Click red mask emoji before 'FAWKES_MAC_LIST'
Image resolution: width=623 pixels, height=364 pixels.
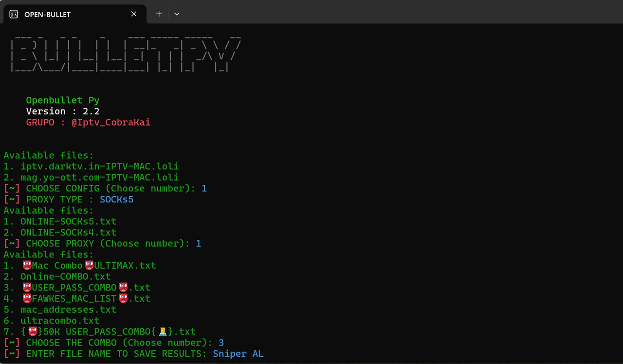pyautogui.click(x=27, y=299)
